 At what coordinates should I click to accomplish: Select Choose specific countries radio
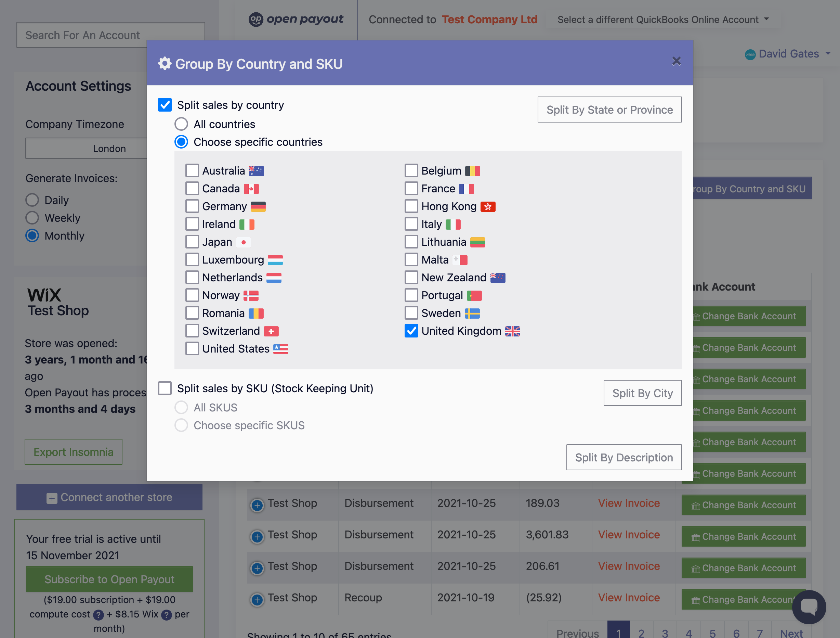click(181, 142)
